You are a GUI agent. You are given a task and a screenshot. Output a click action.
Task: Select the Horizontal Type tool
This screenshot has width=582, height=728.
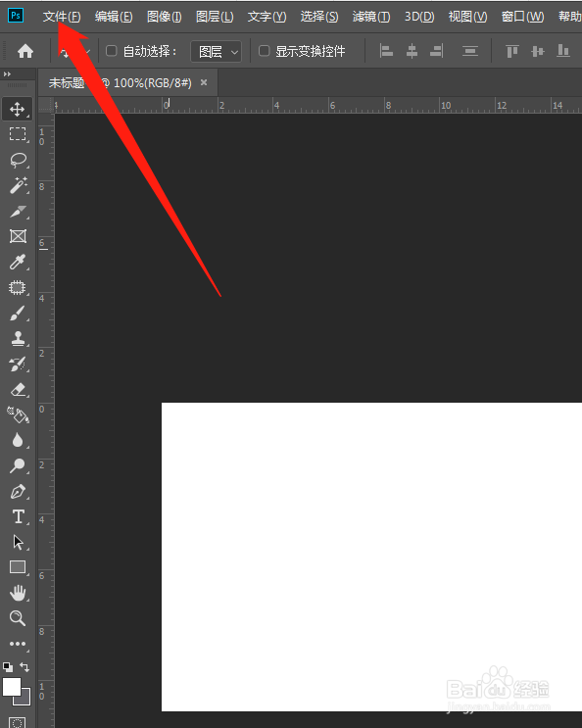[18, 516]
